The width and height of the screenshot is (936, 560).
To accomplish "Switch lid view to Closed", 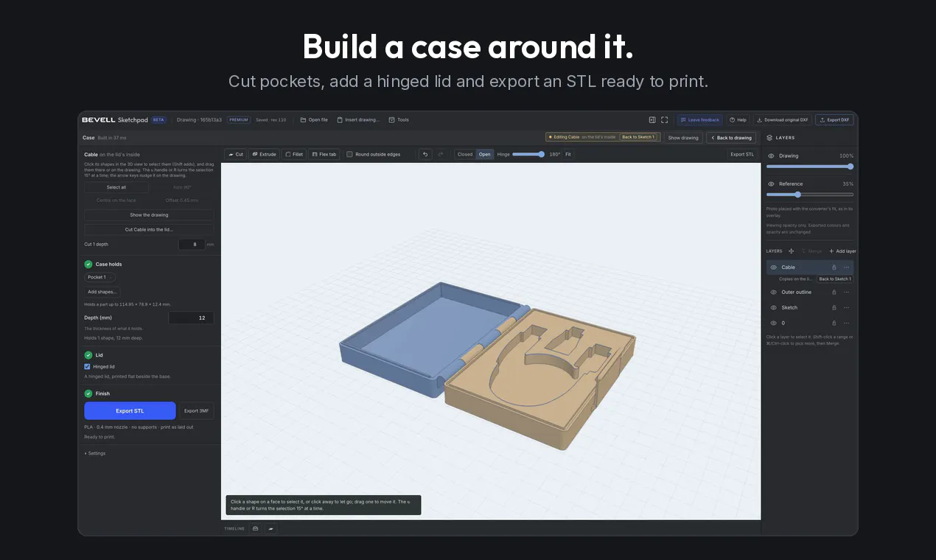I will pyautogui.click(x=465, y=154).
